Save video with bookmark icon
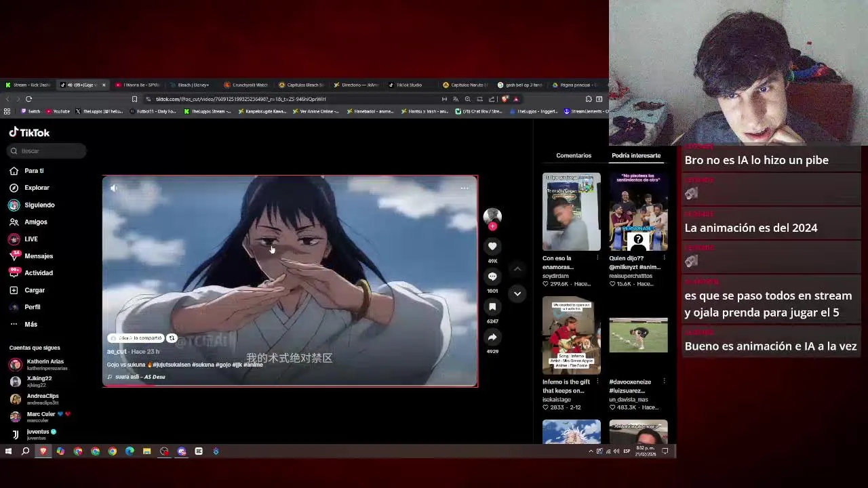 click(492, 307)
